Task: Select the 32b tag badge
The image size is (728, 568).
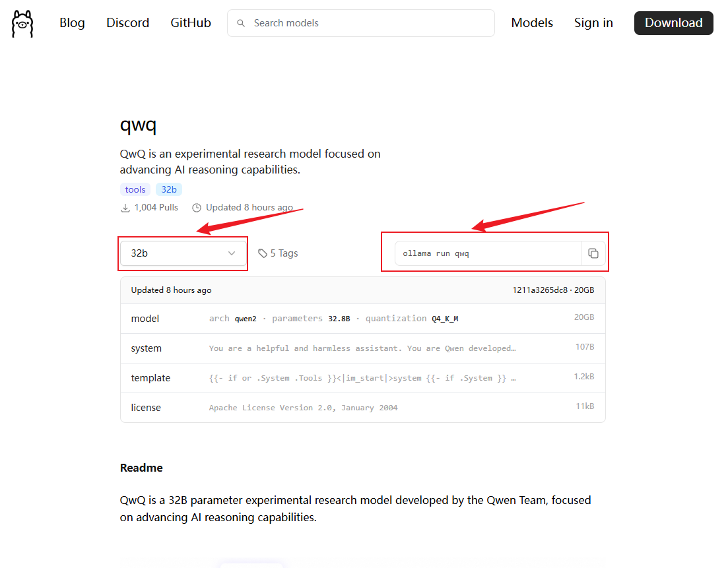Action: tap(169, 189)
